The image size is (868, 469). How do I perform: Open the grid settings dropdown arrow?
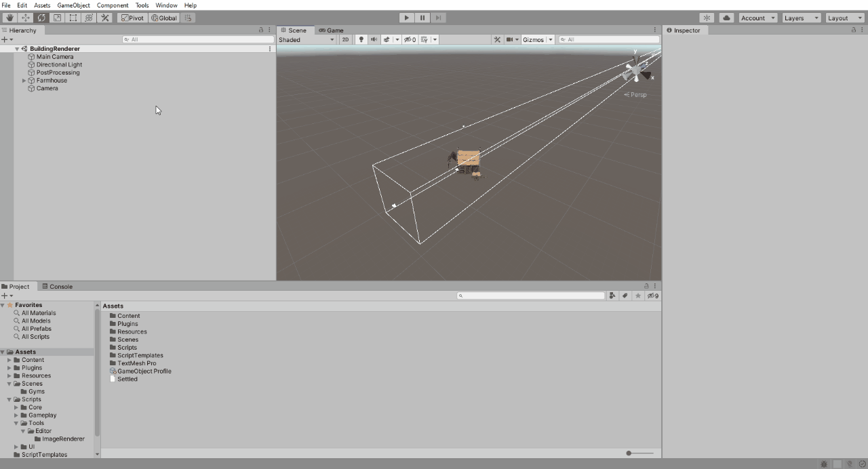tap(435, 39)
